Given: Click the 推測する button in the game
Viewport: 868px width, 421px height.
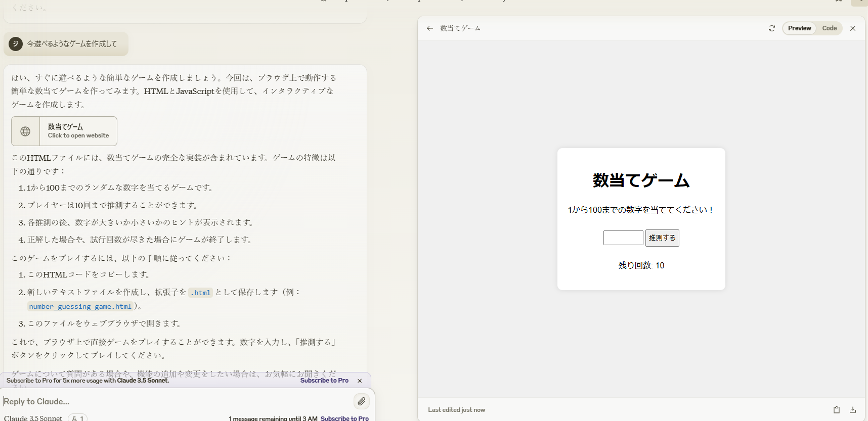Looking at the screenshot, I should click(x=662, y=238).
